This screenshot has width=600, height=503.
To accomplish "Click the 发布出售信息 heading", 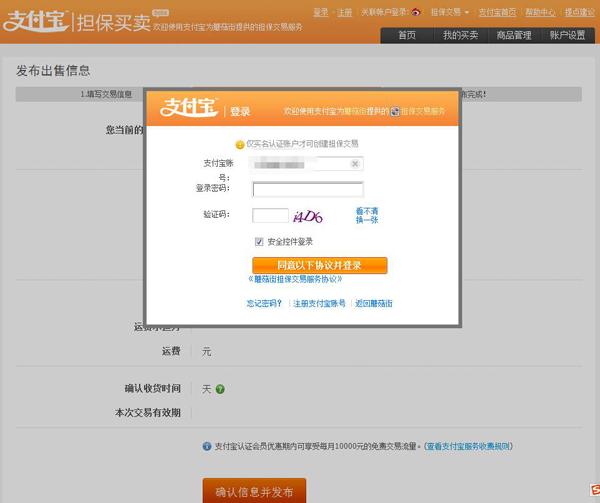I will (53, 70).
